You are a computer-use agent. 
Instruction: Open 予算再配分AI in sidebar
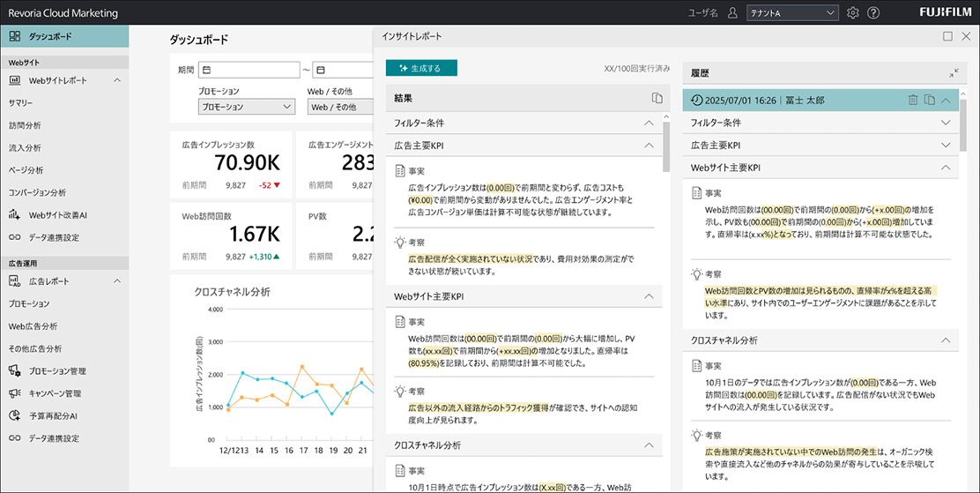click(65, 415)
